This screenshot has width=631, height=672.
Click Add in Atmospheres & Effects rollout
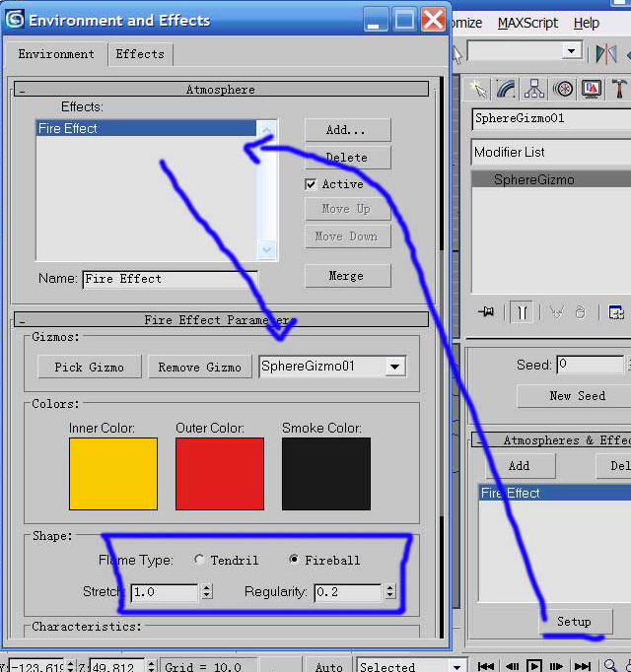(x=521, y=466)
